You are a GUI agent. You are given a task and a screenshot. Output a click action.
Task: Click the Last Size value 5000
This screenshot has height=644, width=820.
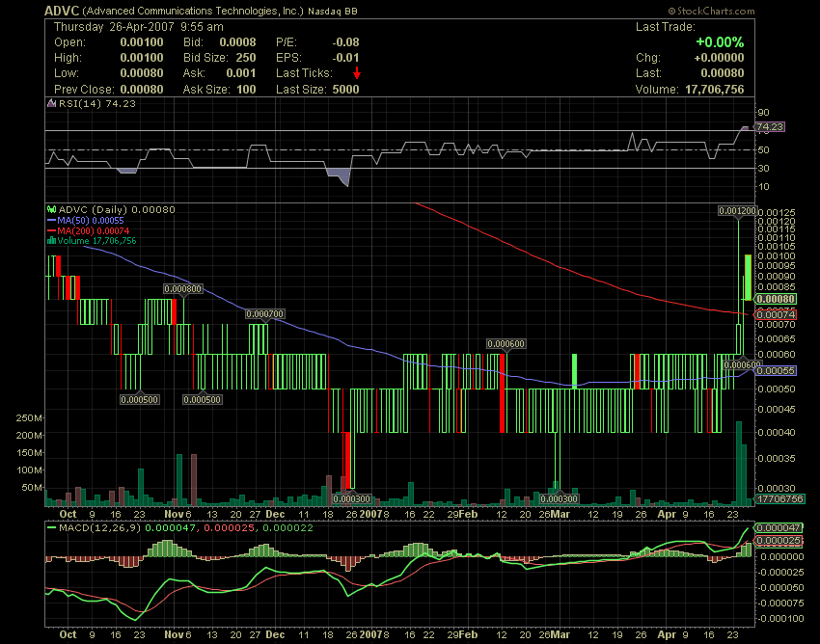345,90
